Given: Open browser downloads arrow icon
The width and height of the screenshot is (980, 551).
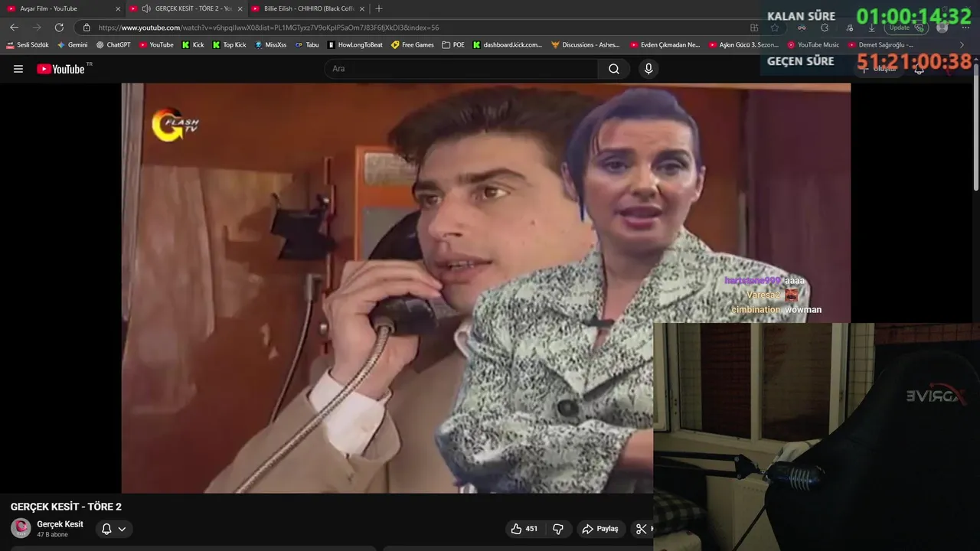Looking at the screenshot, I should click(x=871, y=28).
